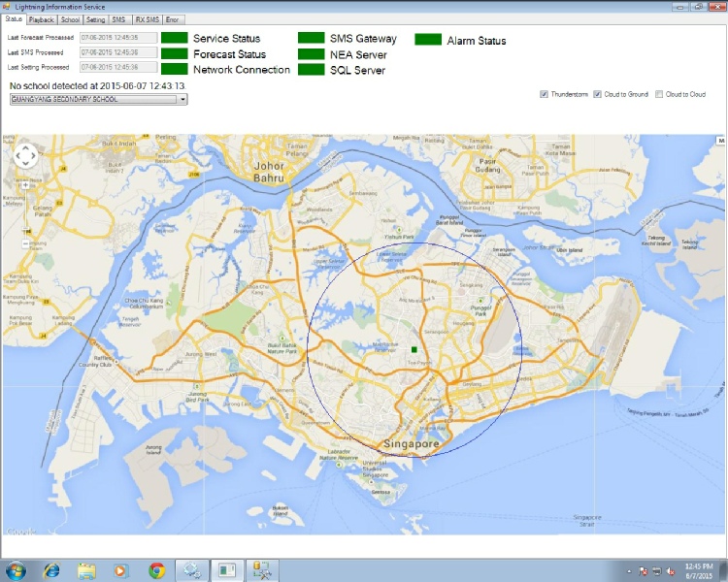
Task: Click the SQL Server green indicator
Action: tap(311, 69)
